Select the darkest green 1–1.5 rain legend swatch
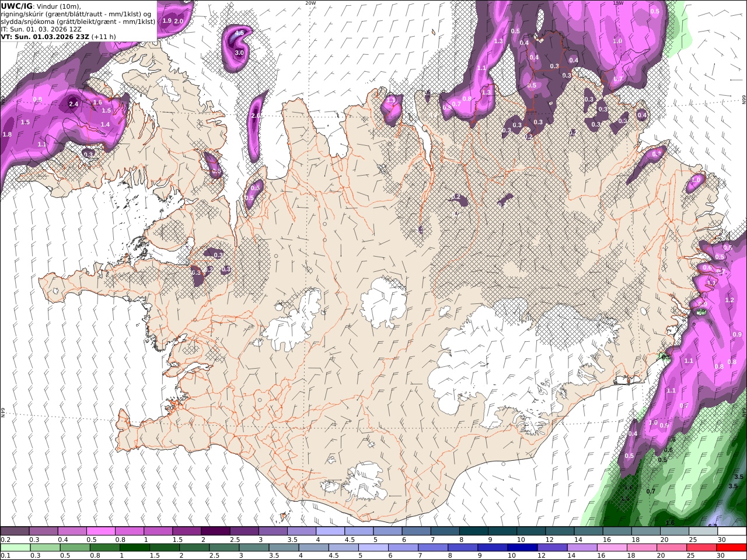 [134, 547]
